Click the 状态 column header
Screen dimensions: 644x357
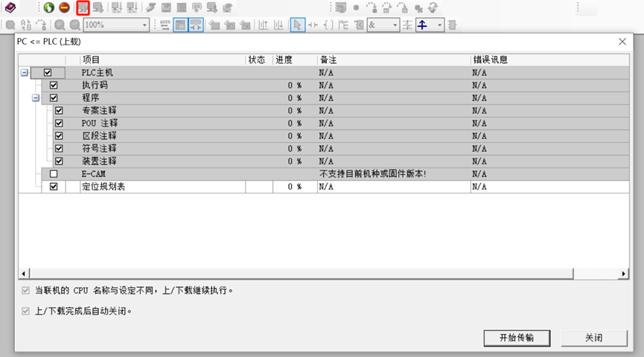tap(259, 60)
